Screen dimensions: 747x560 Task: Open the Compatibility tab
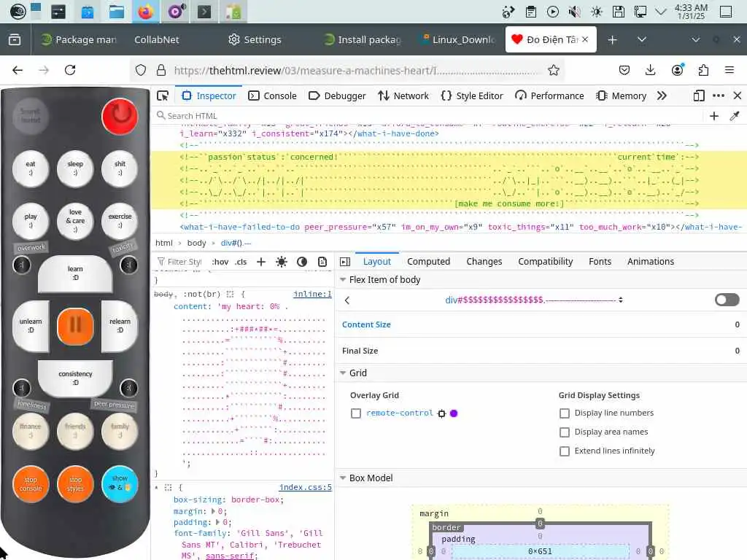[546, 262]
